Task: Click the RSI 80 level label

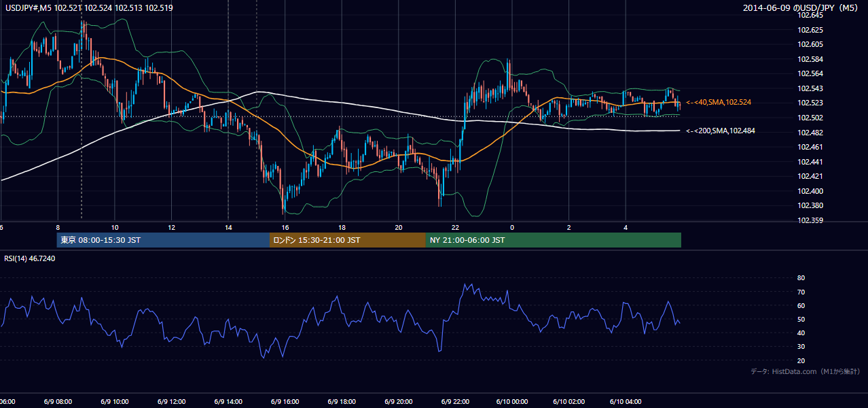Action: (x=801, y=278)
